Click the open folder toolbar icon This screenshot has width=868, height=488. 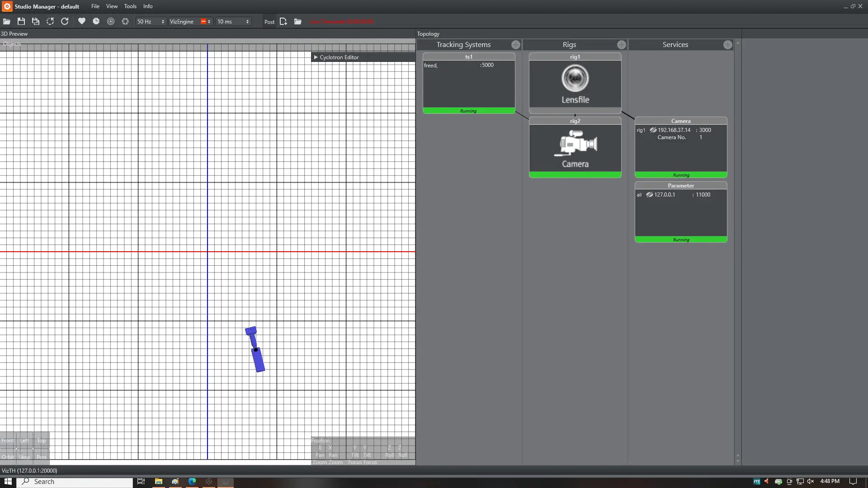coord(7,22)
